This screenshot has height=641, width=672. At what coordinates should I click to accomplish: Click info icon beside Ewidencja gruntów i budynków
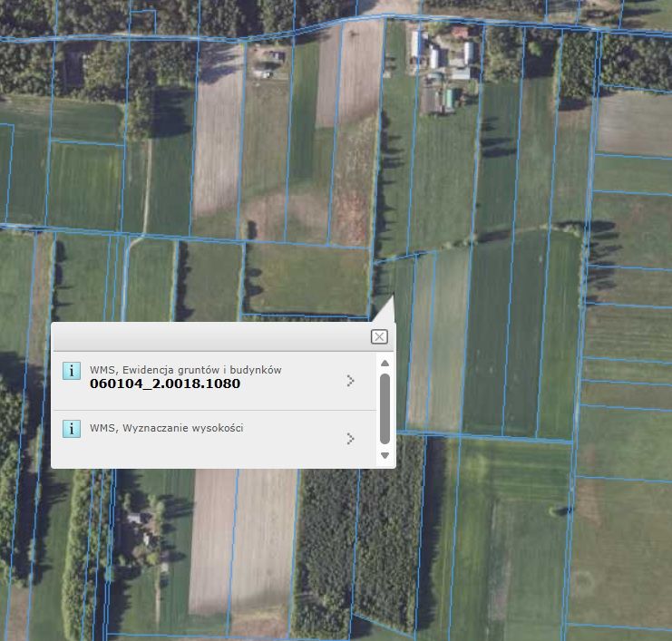(72, 371)
